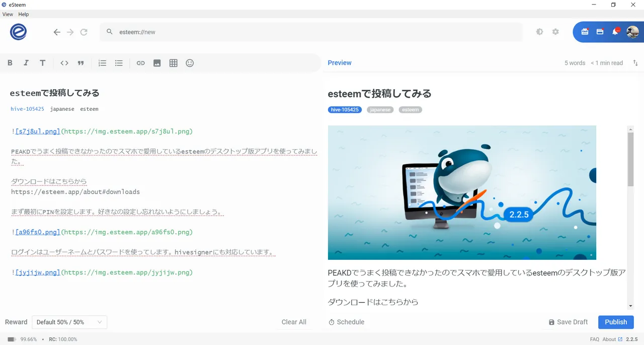Viewport: 644px width, 345px height.
Task: Open the user avatar menu
Action: click(x=632, y=32)
